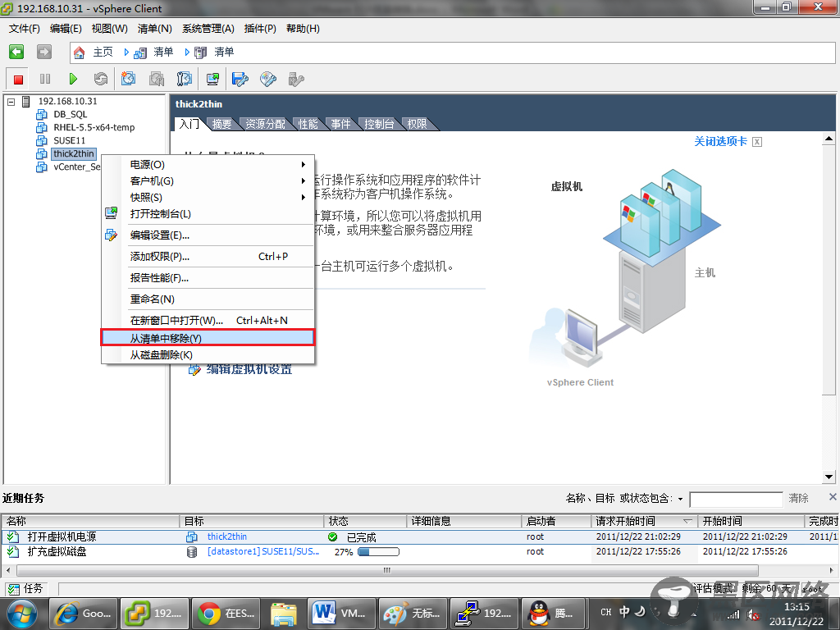Click the recent tasks filter text field

[x=736, y=500]
